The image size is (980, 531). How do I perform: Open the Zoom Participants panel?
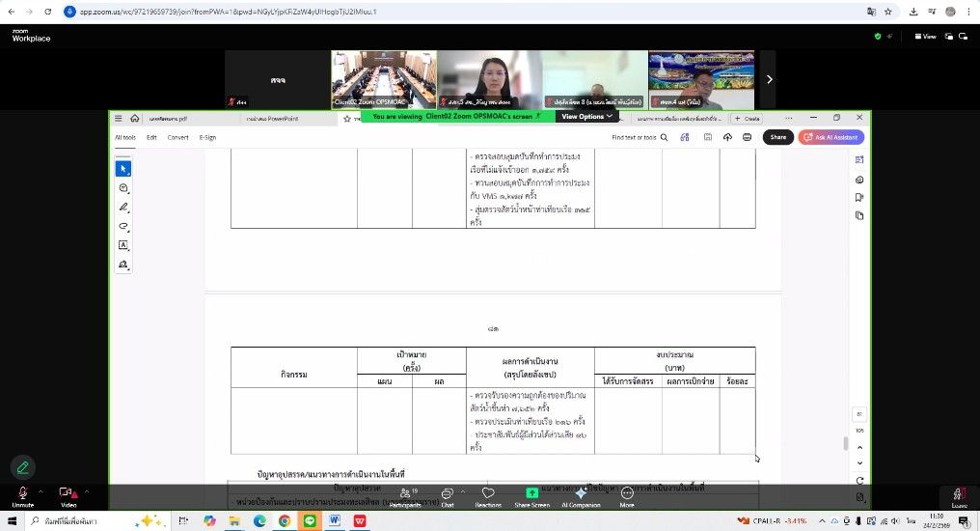[x=406, y=496]
